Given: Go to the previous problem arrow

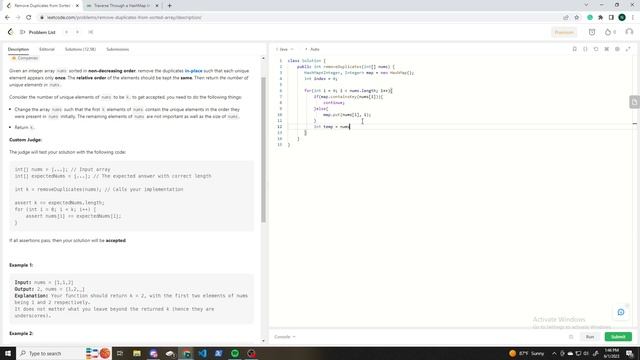Looking at the screenshot, I should pyautogui.click(x=67, y=32).
